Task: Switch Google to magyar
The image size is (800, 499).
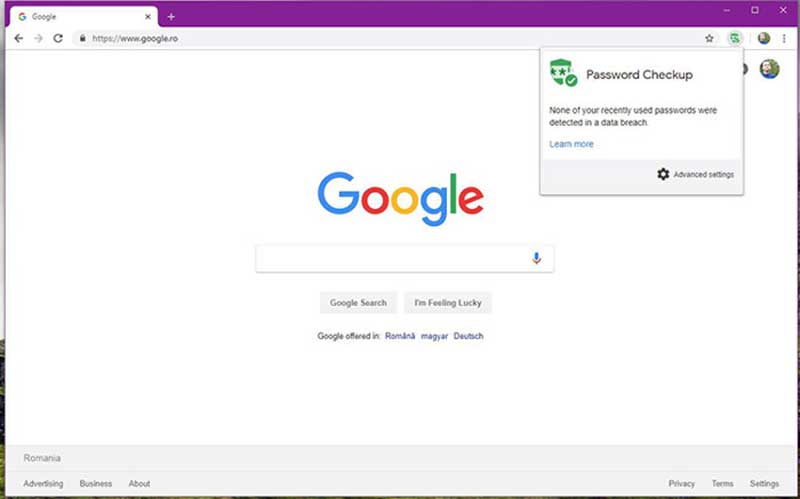Action: [x=434, y=336]
